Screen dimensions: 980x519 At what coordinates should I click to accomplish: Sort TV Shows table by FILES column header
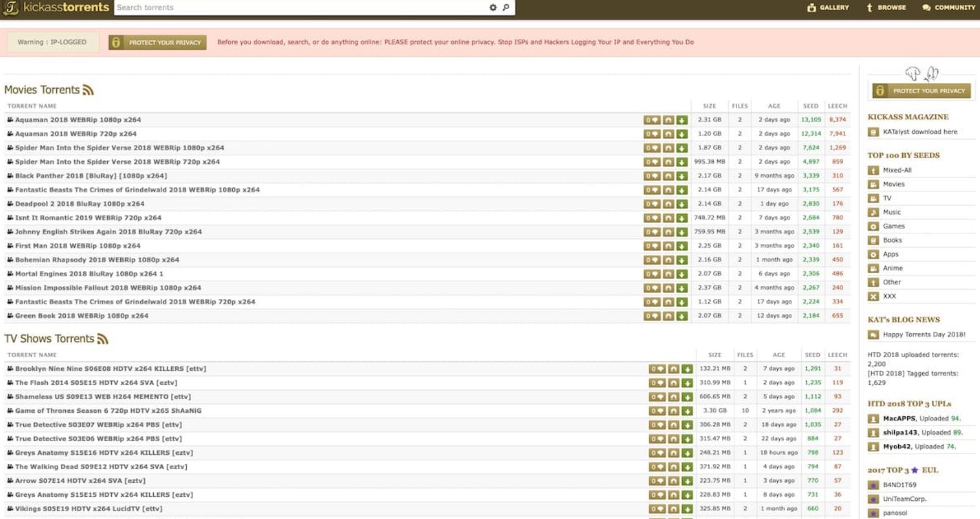[x=745, y=355]
